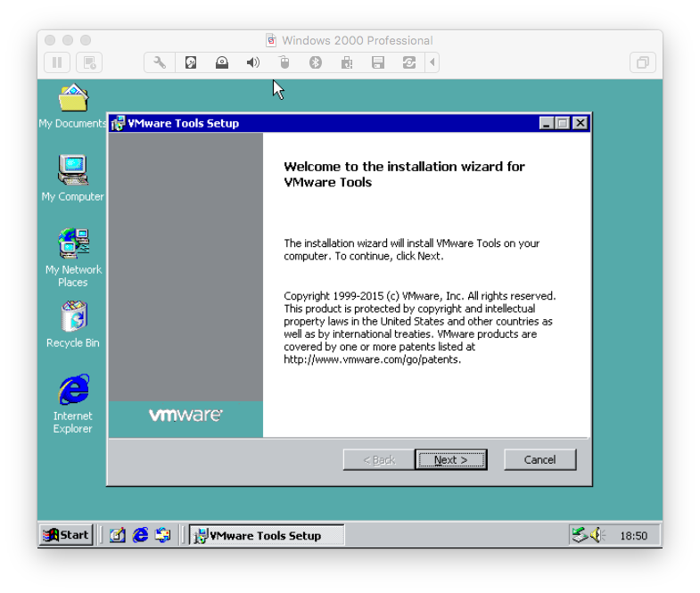This screenshot has width=700, height=593.
Task: Enter Unity/single window view icon
Action: pyautogui.click(x=642, y=62)
